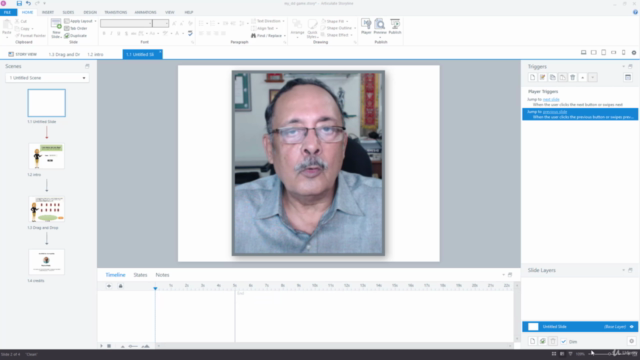The width and height of the screenshot is (640, 360).
Task: Edit the selected trigger
Action: (542, 77)
